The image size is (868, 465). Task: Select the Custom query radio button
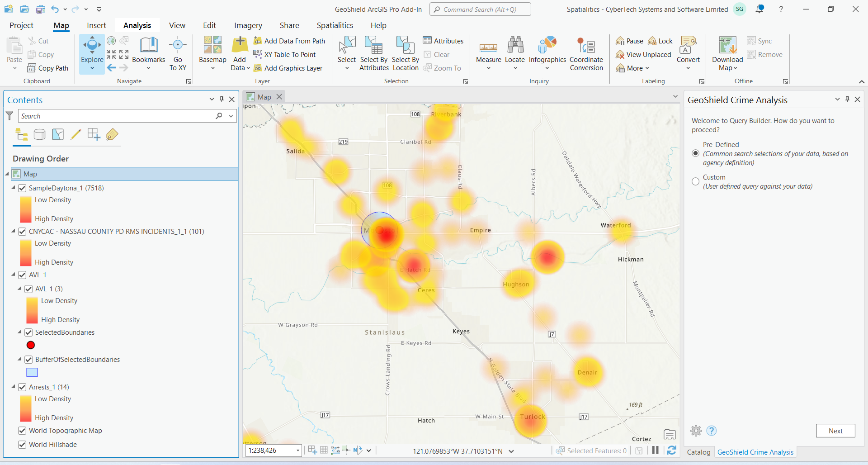pos(696,181)
